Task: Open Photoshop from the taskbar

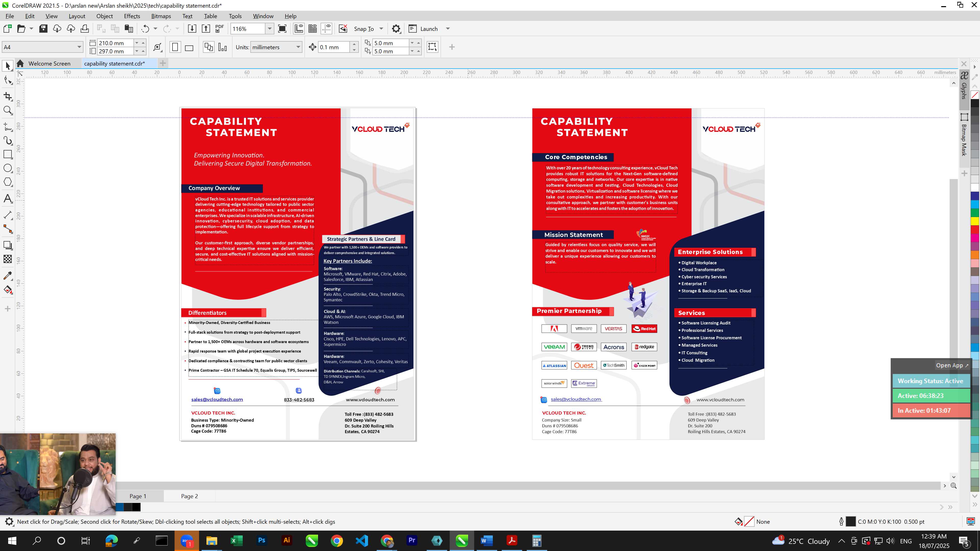Action: 261,540
